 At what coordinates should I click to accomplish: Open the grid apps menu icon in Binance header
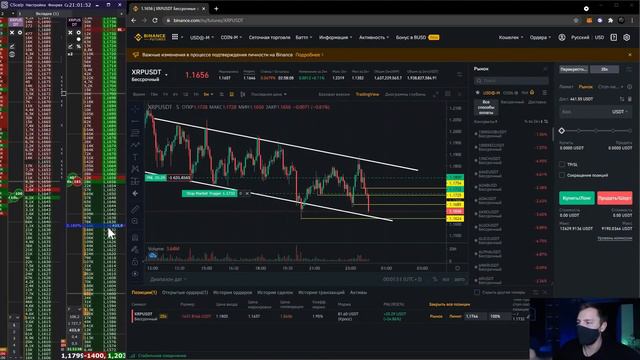(x=175, y=37)
